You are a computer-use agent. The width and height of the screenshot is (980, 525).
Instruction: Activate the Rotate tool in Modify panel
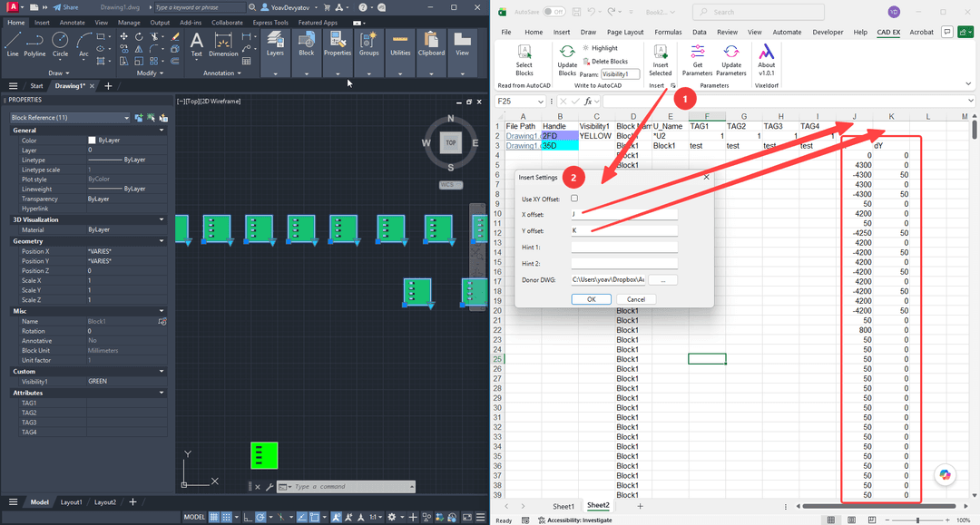[x=139, y=37]
